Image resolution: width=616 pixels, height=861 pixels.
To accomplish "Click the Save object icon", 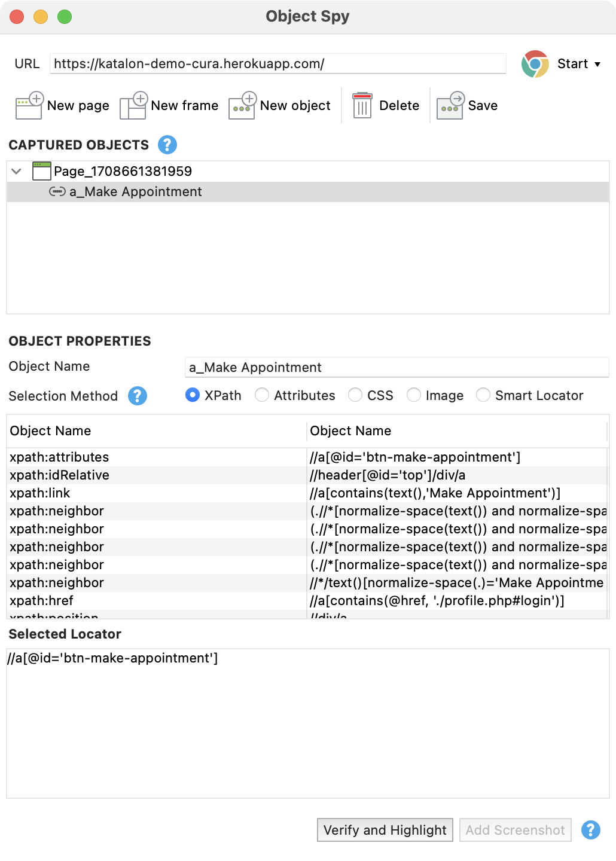I will (x=450, y=106).
